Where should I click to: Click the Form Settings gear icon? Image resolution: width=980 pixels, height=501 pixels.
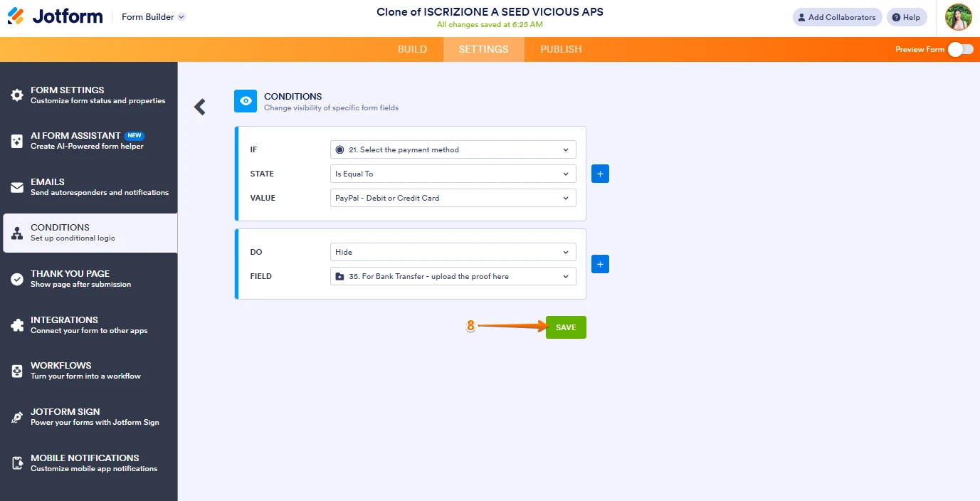point(17,95)
